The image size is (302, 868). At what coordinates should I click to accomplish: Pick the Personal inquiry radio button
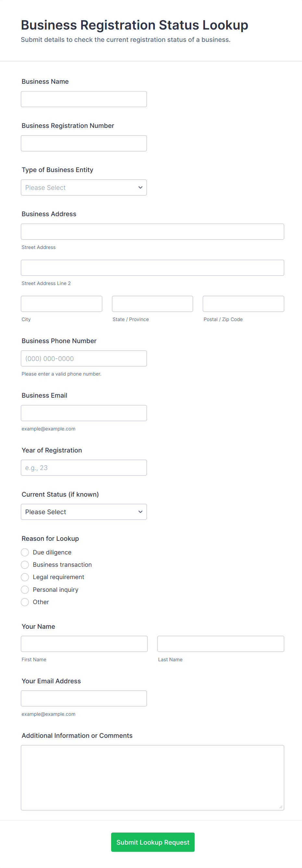[x=25, y=589]
